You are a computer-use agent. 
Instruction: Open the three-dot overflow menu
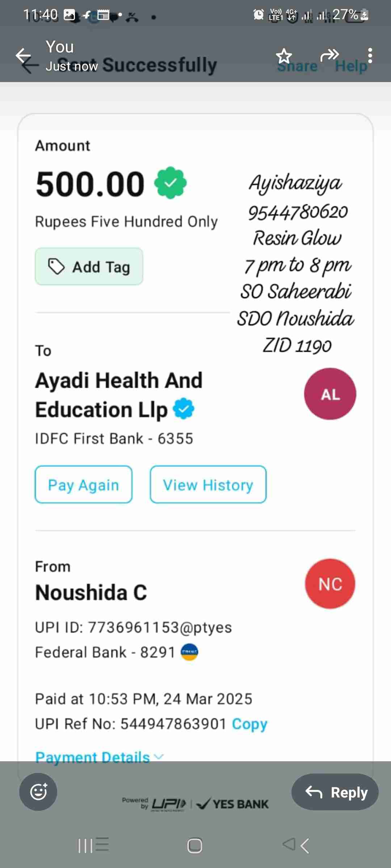(370, 56)
